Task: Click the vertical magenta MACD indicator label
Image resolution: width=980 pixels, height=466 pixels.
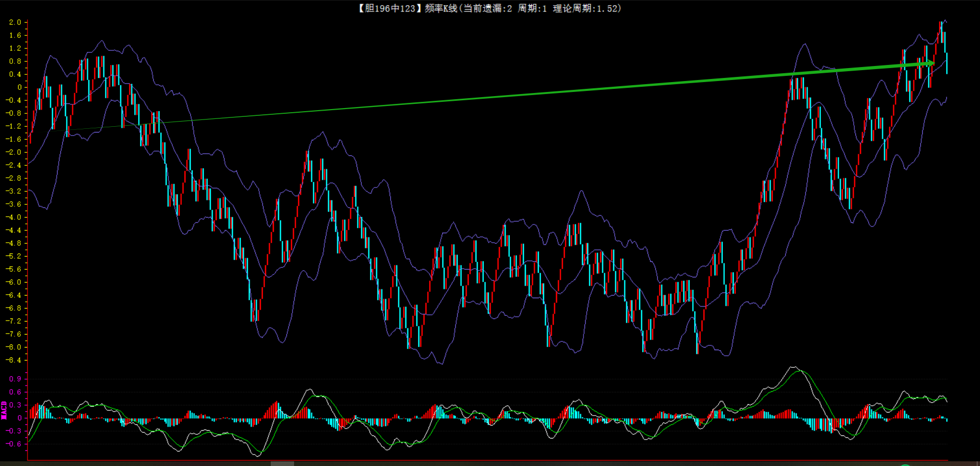Action: tap(4, 410)
